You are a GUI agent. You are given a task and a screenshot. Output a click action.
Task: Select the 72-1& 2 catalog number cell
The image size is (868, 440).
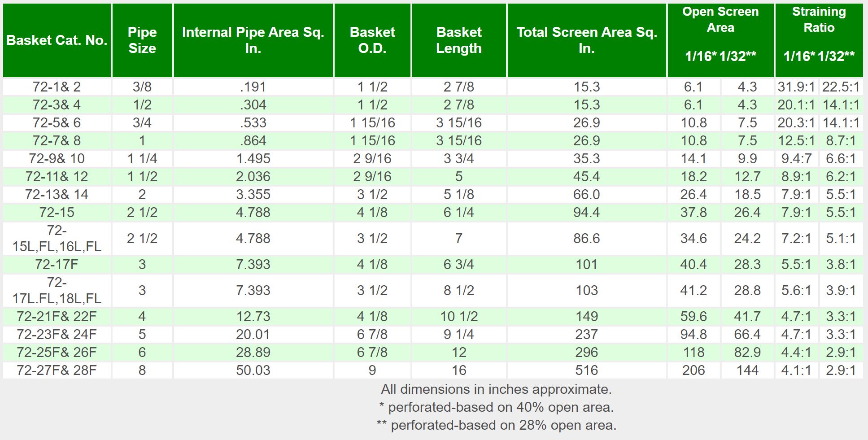(57, 87)
